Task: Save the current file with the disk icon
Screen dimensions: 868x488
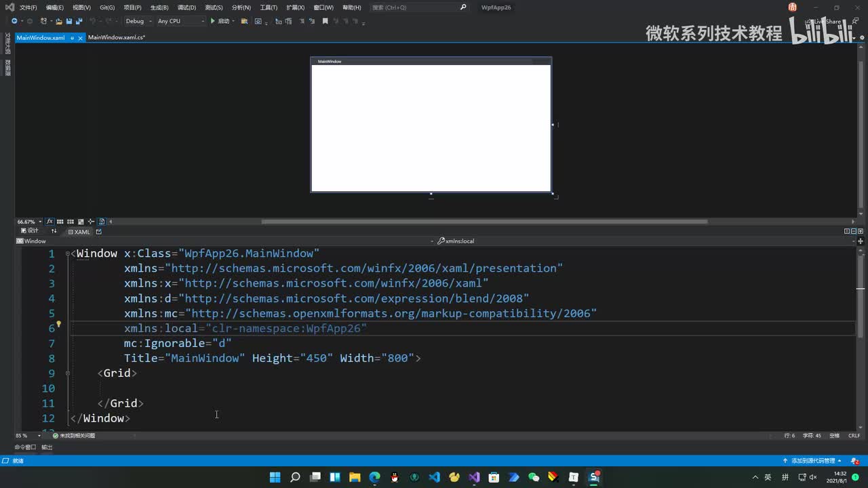Action: tap(69, 21)
